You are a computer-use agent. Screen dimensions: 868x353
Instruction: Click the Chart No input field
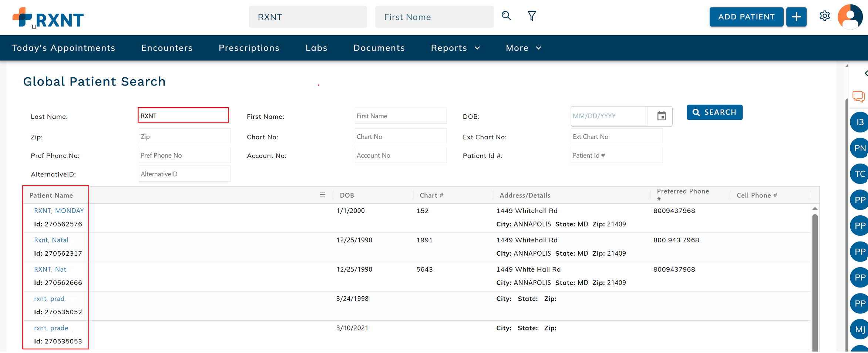point(400,137)
